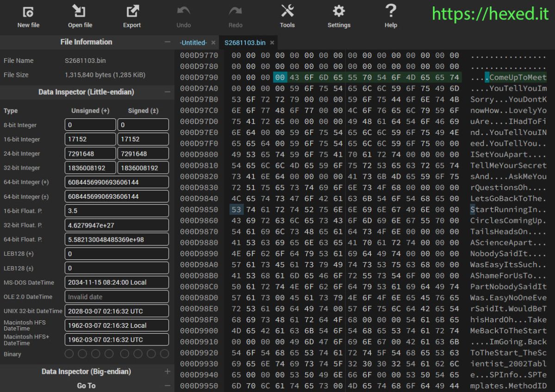Image resolution: width=555 pixels, height=392 pixels.
Task: Visit the https://hexed.it link
Action: coord(490,14)
